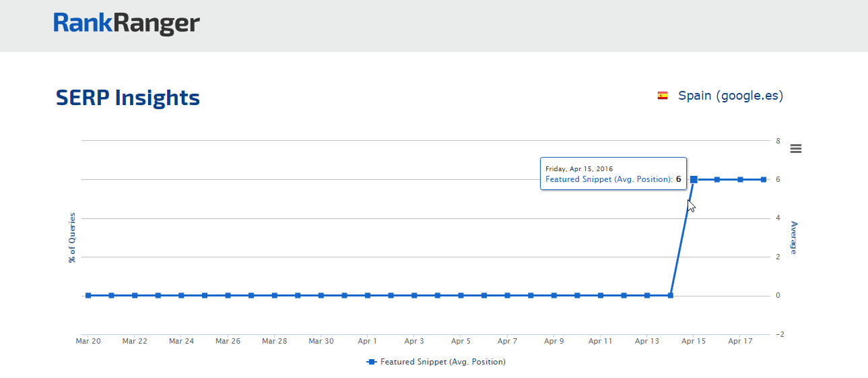Viewport: 868px width, 378px height.
Task: Click the Mar 24 x-axis date label
Action: pyautogui.click(x=181, y=342)
